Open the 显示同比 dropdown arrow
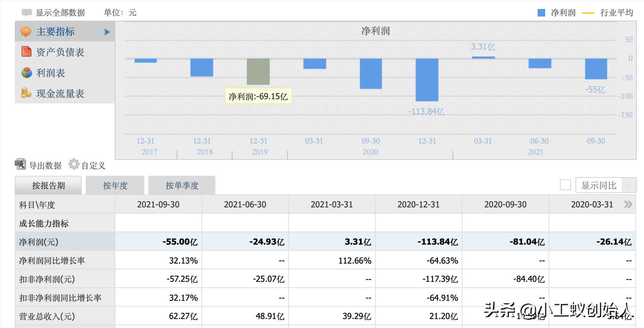644x328 pixels. coord(629,185)
